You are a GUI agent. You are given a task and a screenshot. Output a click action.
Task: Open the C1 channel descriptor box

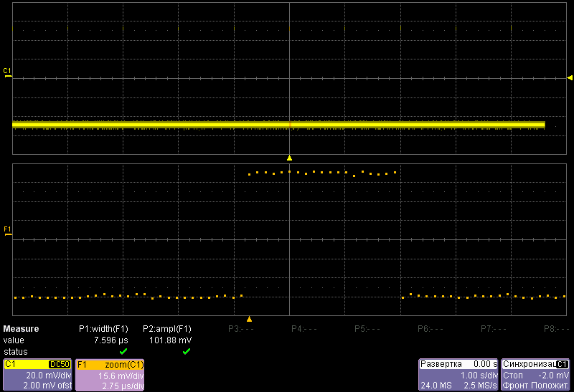click(x=37, y=375)
